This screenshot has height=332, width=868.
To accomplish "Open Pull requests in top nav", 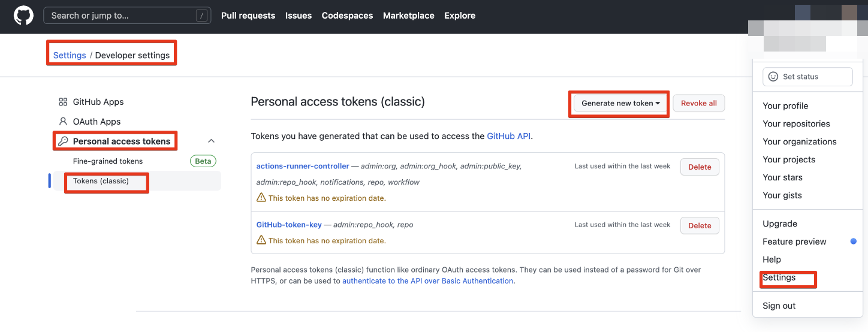I will (248, 16).
